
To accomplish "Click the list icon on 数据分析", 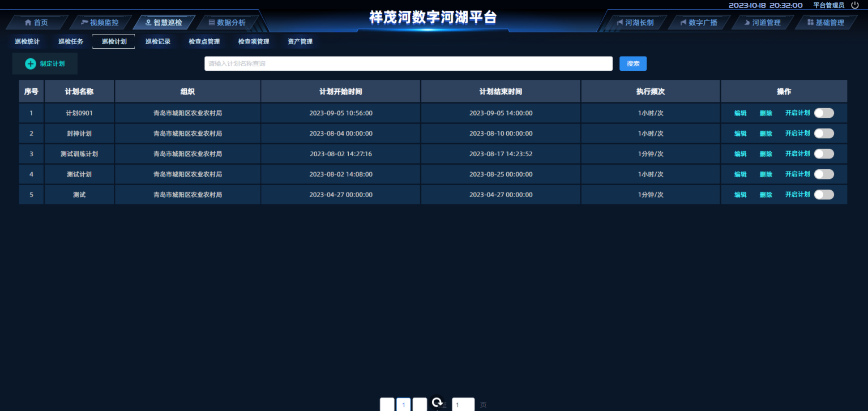I will click(x=212, y=23).
